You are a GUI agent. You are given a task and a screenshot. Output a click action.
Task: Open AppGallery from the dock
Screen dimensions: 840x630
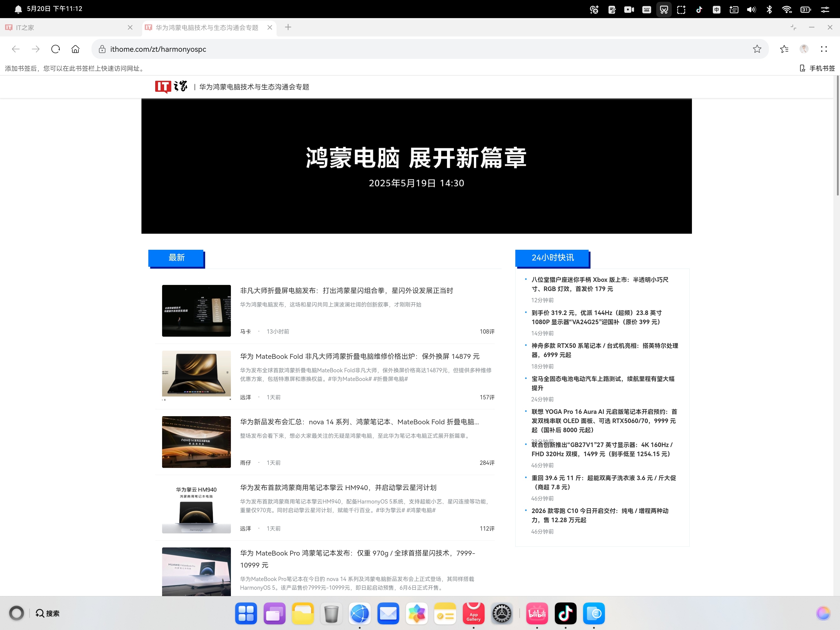pos(474,613)
